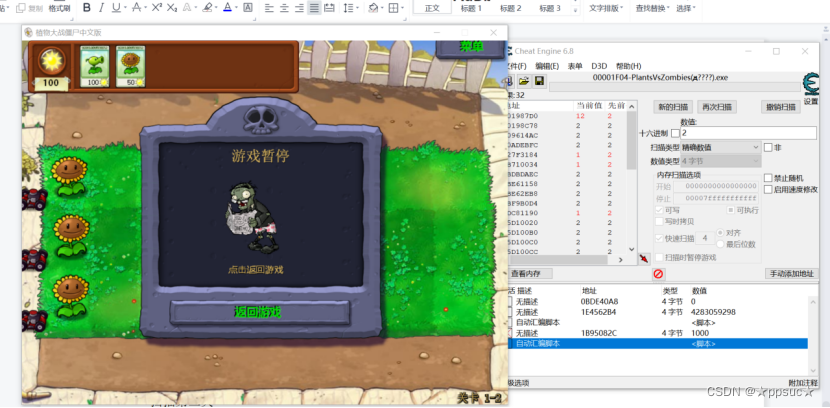Apply paragraph shading fill

[x=373, y=8]
